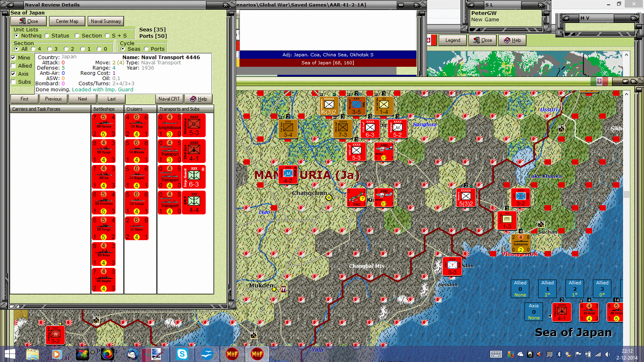Click the blue 4-2 unit in Manchuria
This screenshot has height=362, width=644.
[288, 175]
